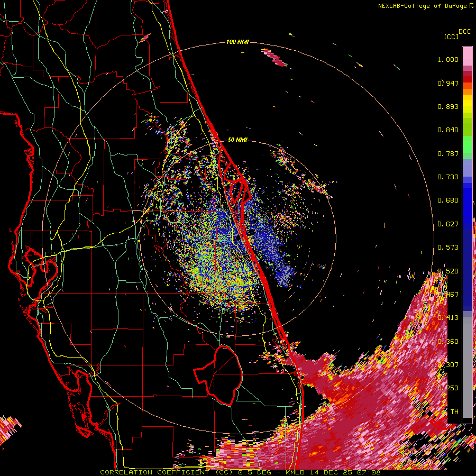
Task: Click the 1.000 scale value
Action: point(448,59)
